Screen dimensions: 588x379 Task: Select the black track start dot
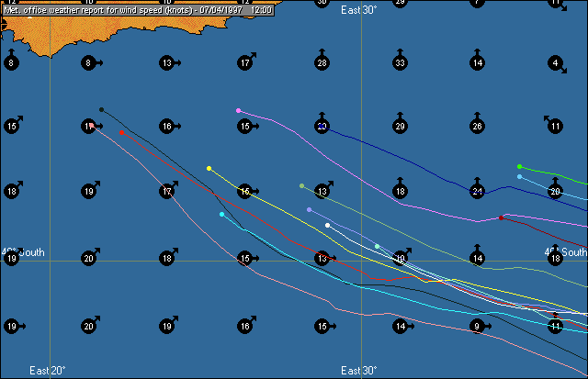(x=101, y=110)
